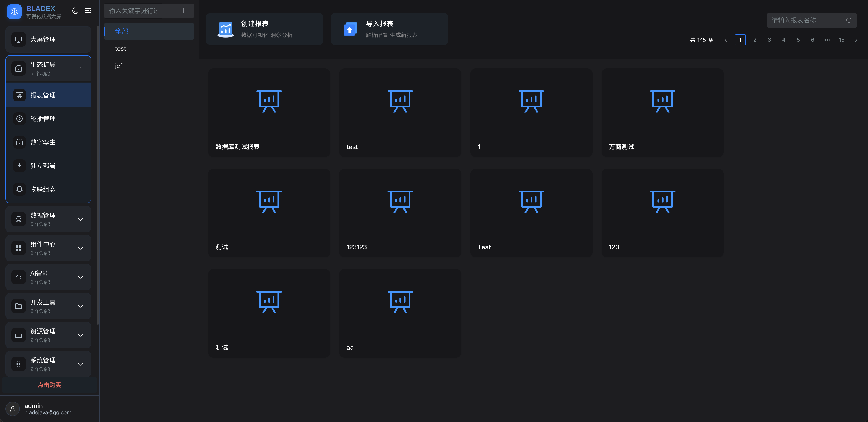Expand the 组件中心 section chevron
868x422 pixels.
[81, 248]
